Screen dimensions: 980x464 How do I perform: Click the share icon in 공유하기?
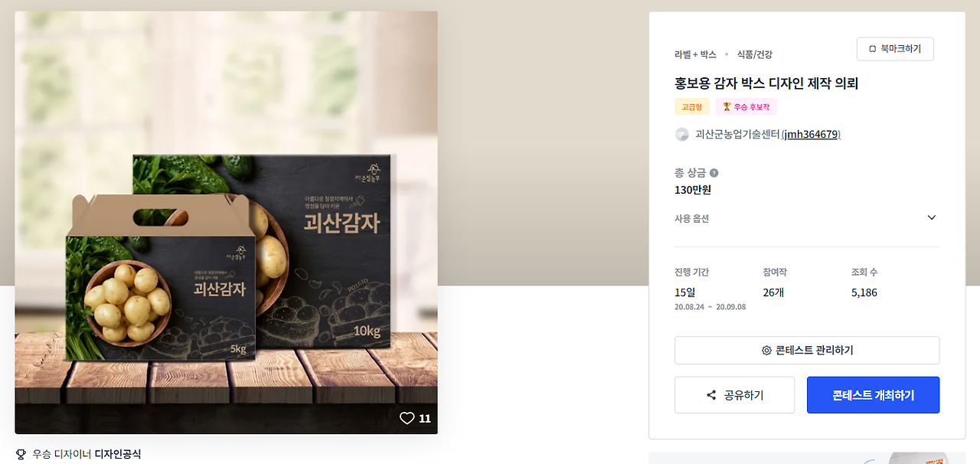click(711, 395)
